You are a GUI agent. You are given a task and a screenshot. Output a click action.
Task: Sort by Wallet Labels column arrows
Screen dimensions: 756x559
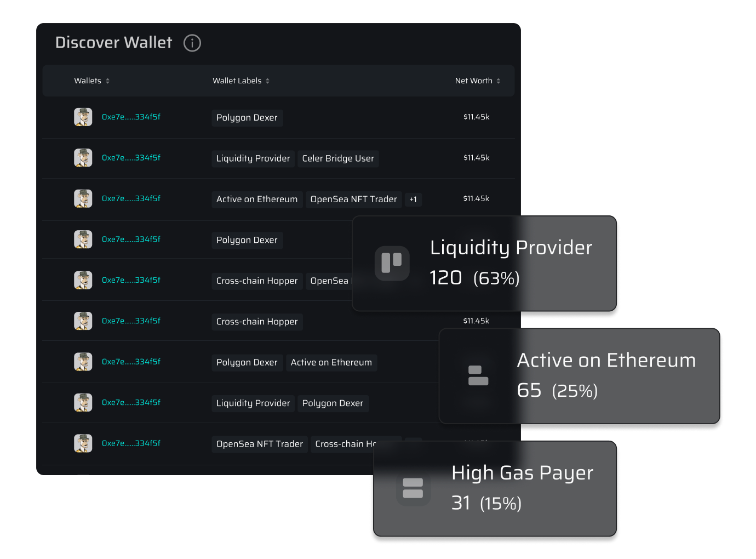click(267, 81)
